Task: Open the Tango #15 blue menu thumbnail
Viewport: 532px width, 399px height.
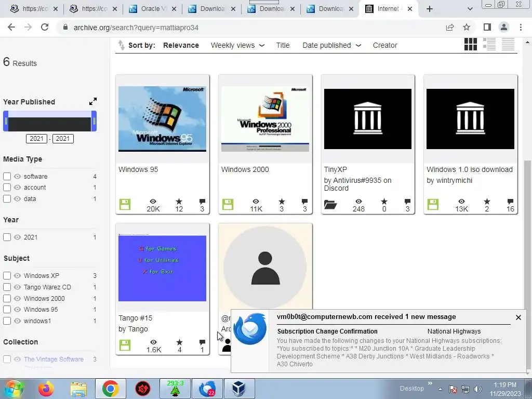Action: click(x=162, y=268)
